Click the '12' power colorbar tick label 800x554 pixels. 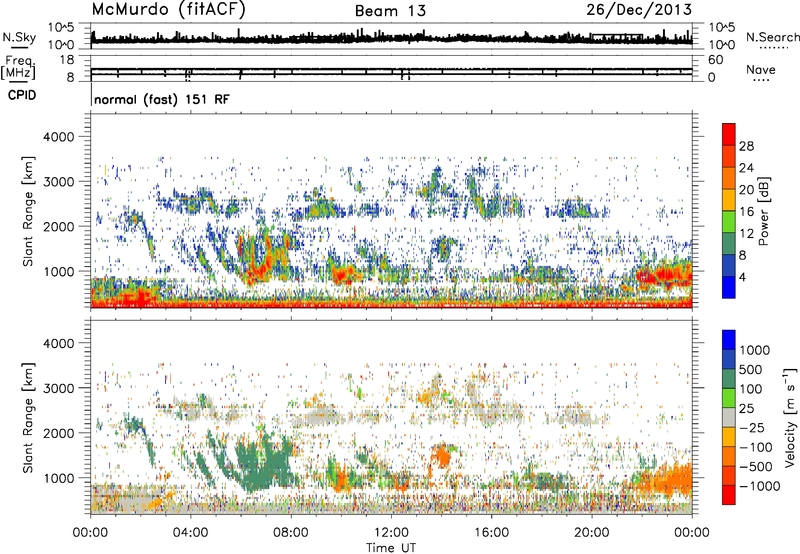[x=746, y=234]
